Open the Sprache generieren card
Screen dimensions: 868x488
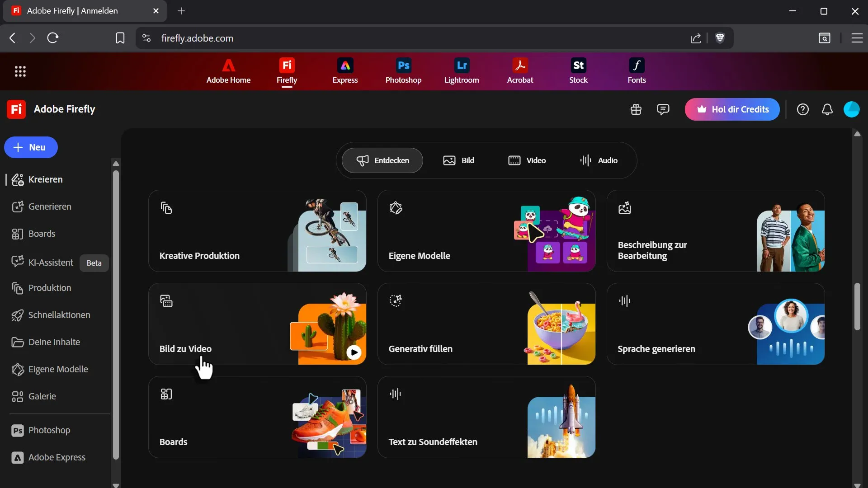click(x=716, y=324)
